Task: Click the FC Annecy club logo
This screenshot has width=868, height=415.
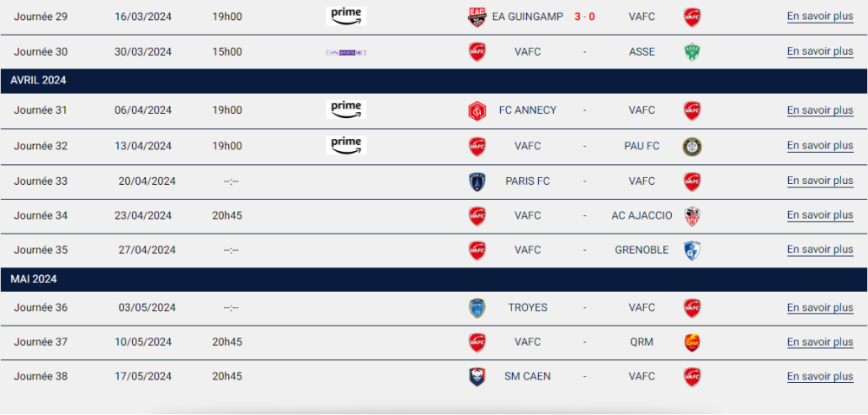Action: pos(477,110)
